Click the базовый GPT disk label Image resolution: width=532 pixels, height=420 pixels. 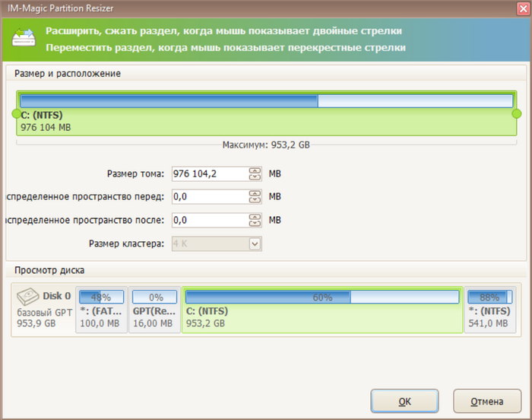44,312
